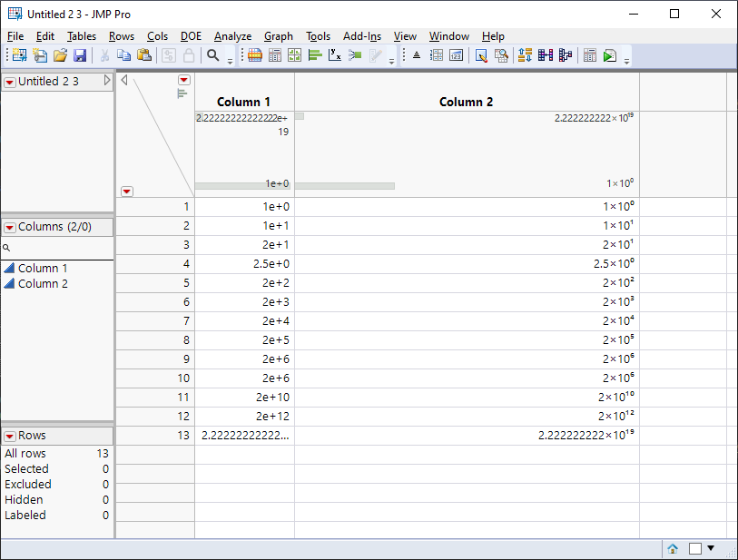Click the 2e+10 cell in Column 1
Screen dimensions: 738x560
click(x=245, y=398)
